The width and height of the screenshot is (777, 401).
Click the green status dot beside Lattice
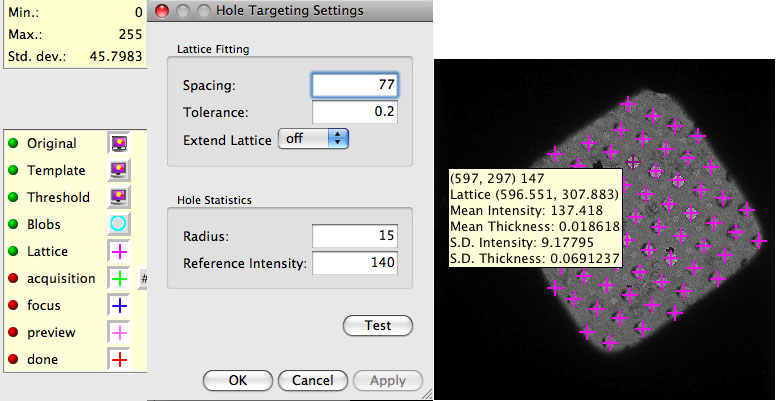point(14,251)
